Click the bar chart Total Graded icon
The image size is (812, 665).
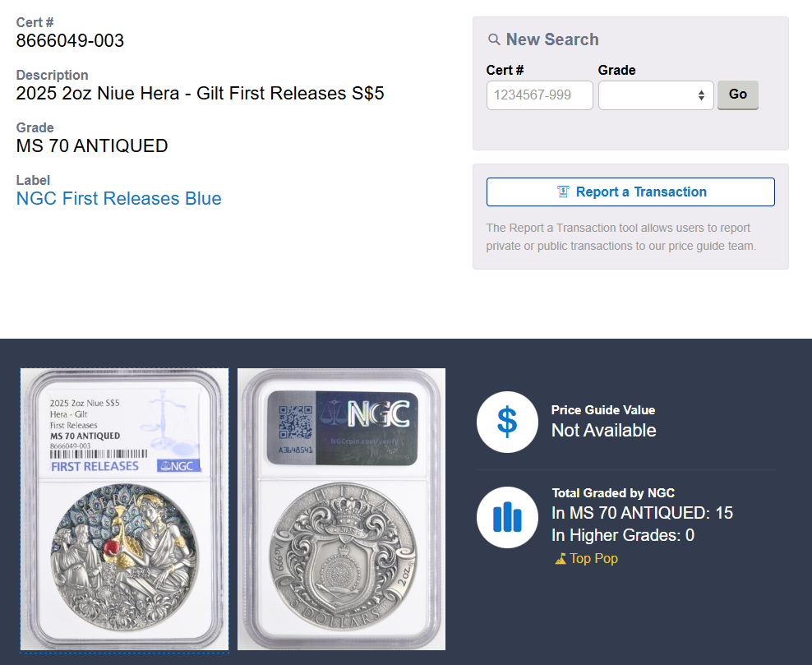507,517
